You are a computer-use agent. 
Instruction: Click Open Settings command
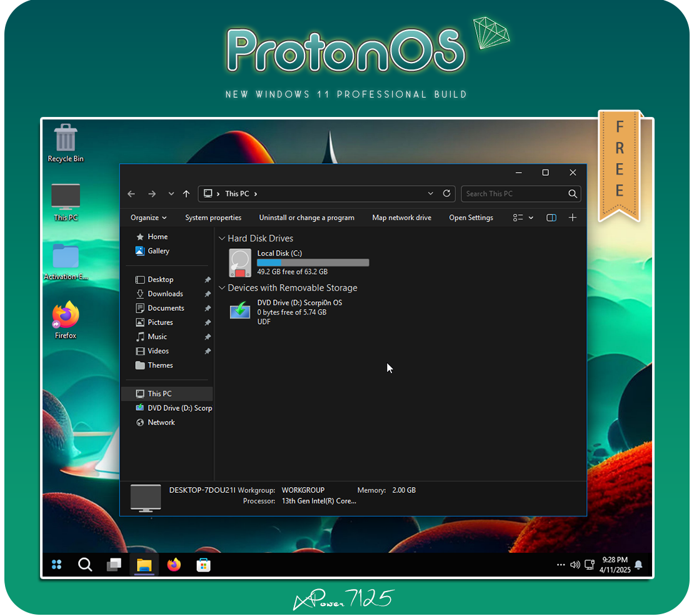[471, 218]
